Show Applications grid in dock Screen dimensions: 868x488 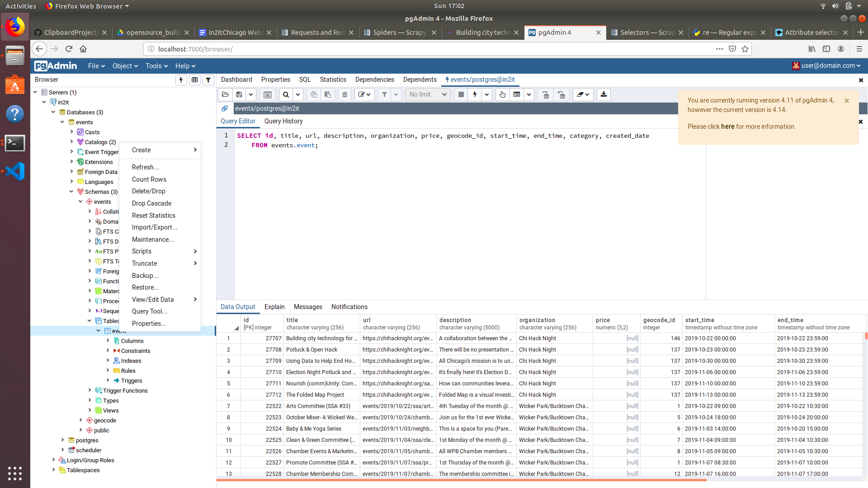click(x=15, y=473)
